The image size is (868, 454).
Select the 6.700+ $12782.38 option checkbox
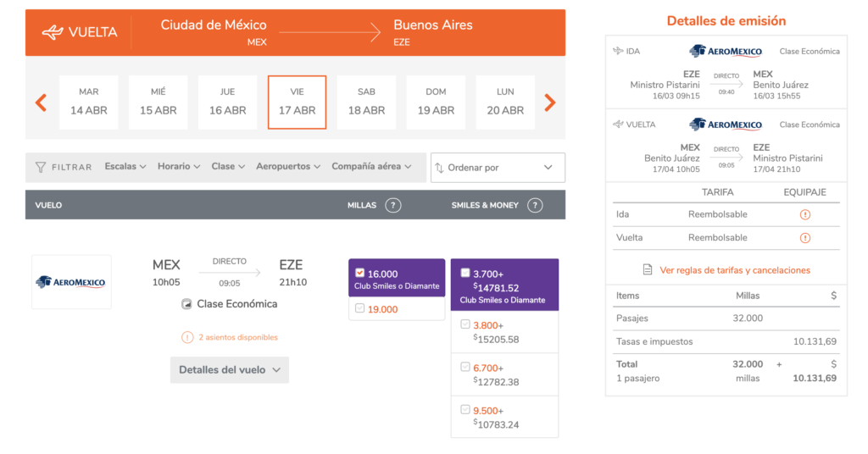(x=465, y=368)
